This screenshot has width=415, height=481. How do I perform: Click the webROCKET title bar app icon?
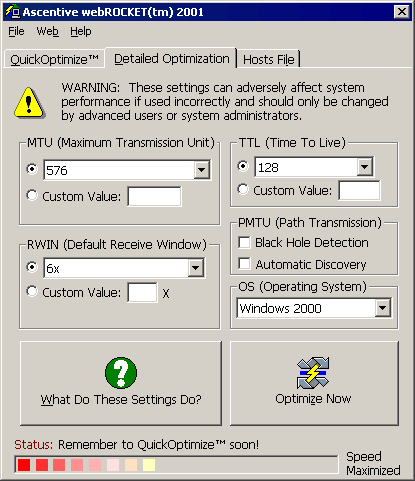(12, 12)
